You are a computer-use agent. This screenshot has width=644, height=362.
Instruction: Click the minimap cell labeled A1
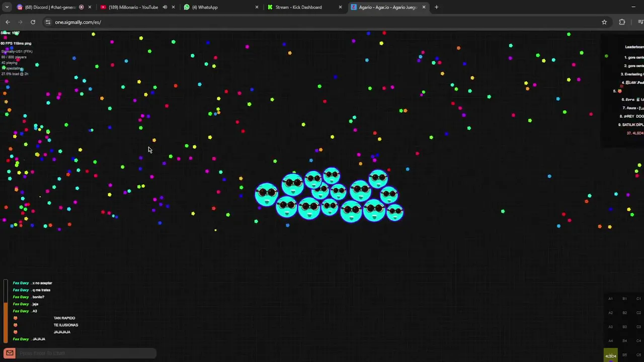(x=610, y=299)
